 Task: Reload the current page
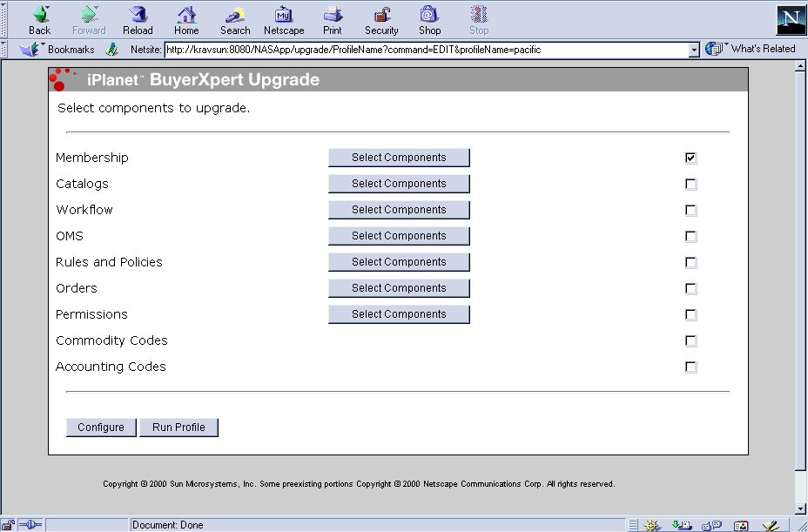click(138, 20)
